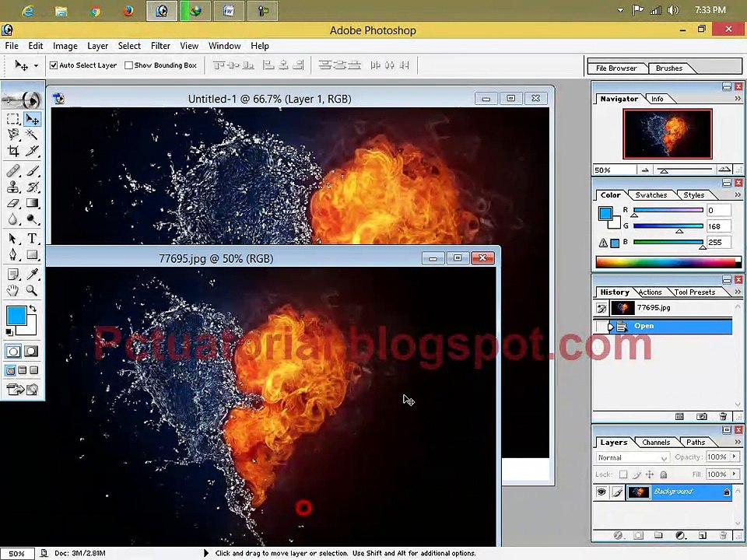Select the Brush tool

32,170
